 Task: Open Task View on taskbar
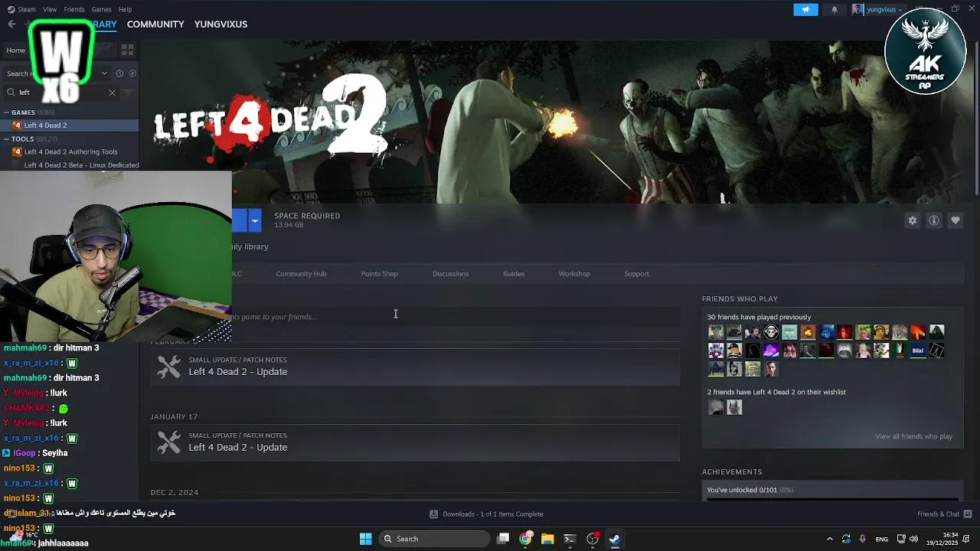[x=503, y=539]
